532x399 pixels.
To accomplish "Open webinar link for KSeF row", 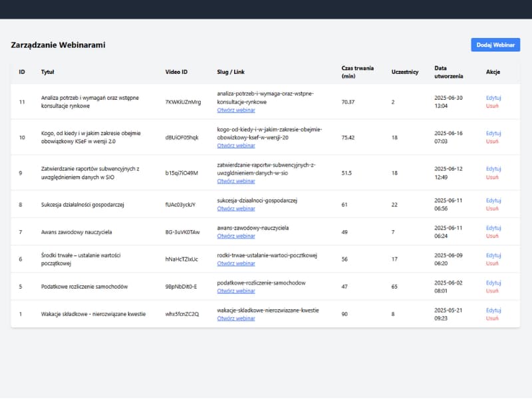I will click(236, 146).
